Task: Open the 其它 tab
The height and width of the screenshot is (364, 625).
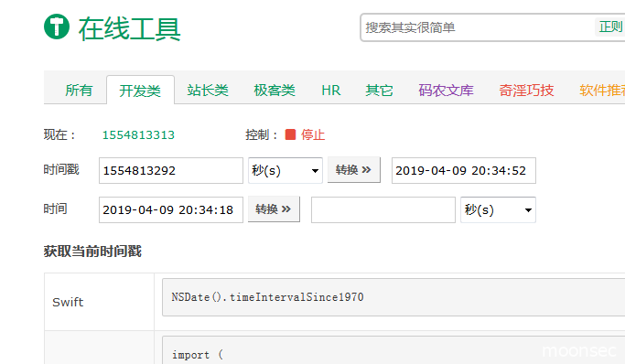Action: (379, 91)
